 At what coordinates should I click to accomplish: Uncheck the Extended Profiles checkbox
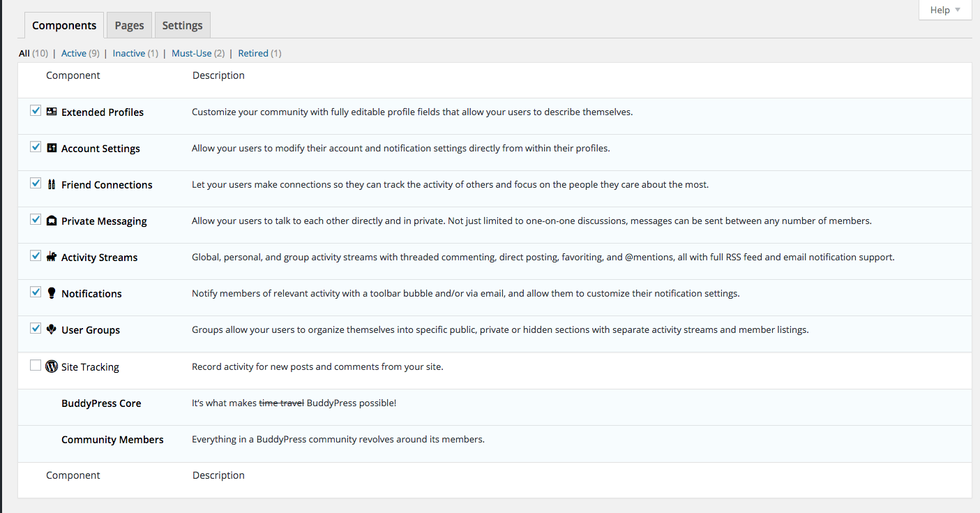(x=36, y=110)
